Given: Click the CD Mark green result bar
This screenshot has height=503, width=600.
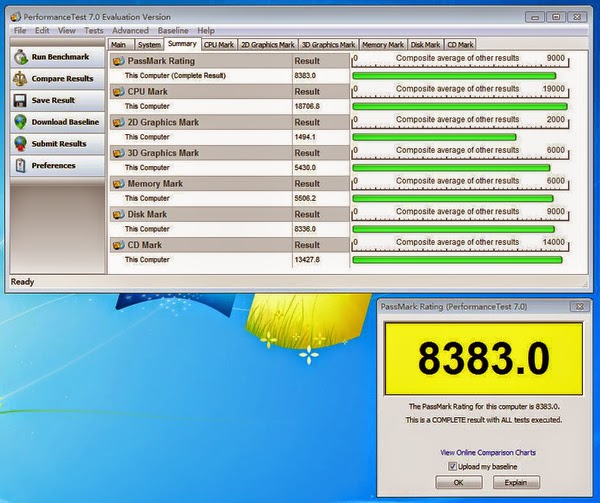Looking at the screenshot, I should (x=457, y=260).
